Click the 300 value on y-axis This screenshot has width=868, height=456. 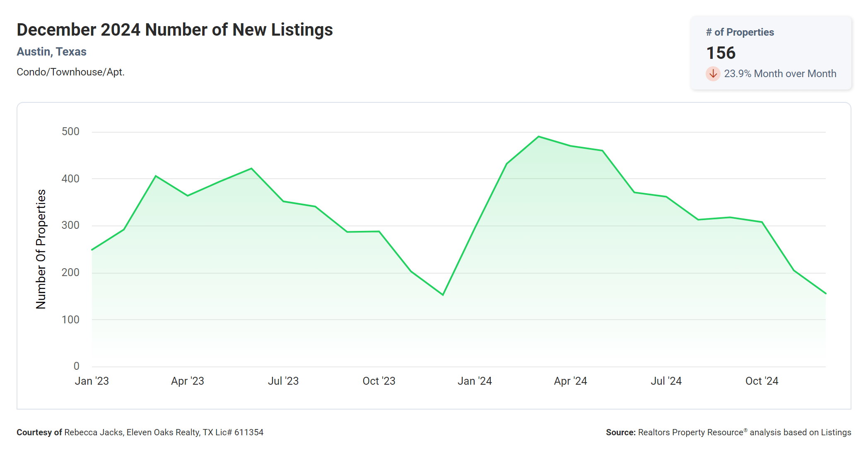click(x=70, y=226)
